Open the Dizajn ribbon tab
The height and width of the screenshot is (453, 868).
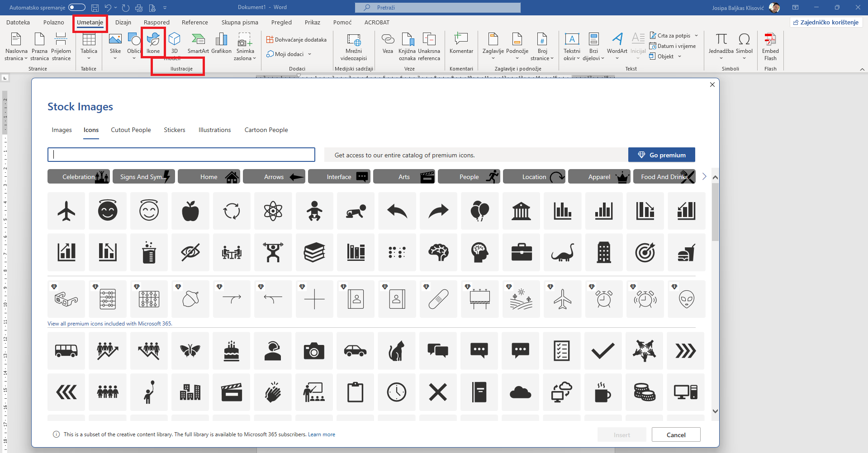click(123, 23)
